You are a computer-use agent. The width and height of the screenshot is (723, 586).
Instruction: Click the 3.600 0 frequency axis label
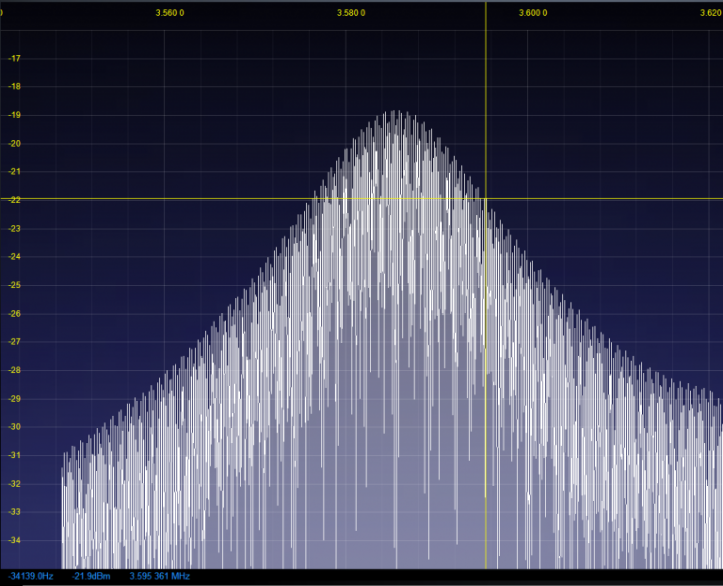click(x=532, y=13)
